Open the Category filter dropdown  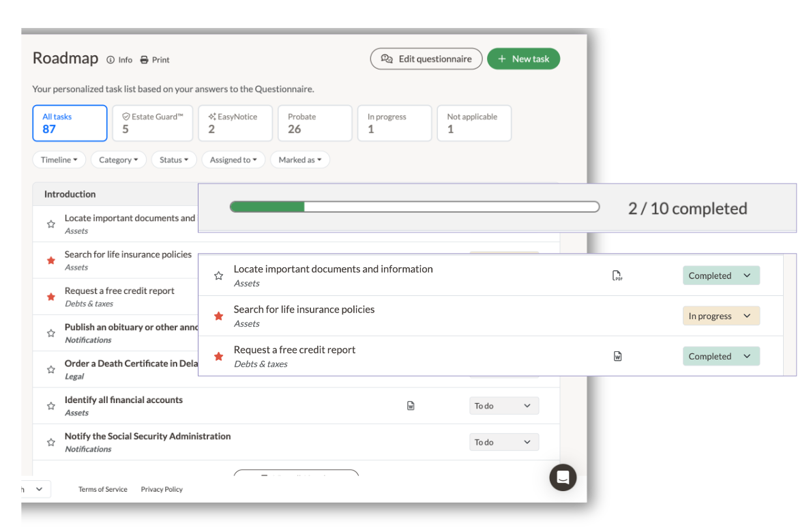point(119,160)
